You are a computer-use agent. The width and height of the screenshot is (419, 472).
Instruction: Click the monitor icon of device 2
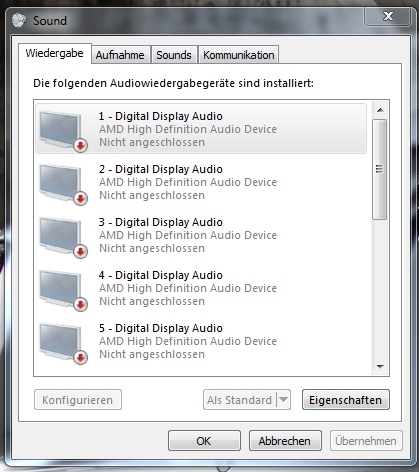click(63, 185)
